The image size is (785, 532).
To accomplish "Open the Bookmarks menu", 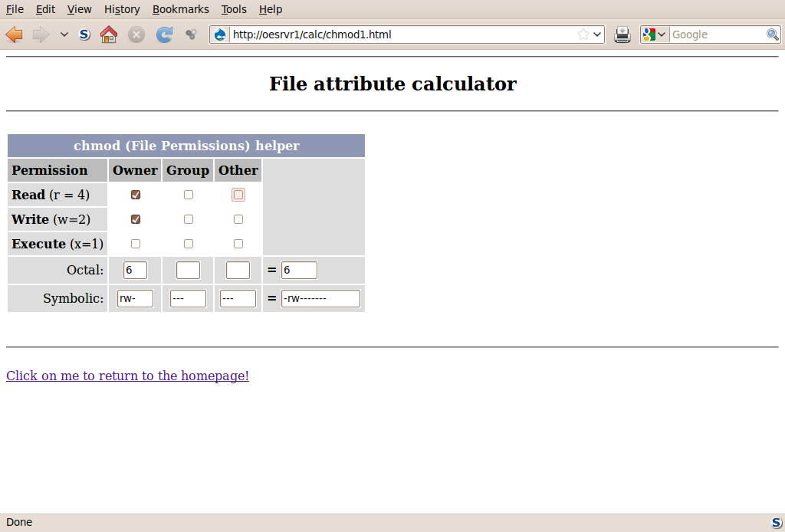I will pyautogui.click(x=180, y=9).
